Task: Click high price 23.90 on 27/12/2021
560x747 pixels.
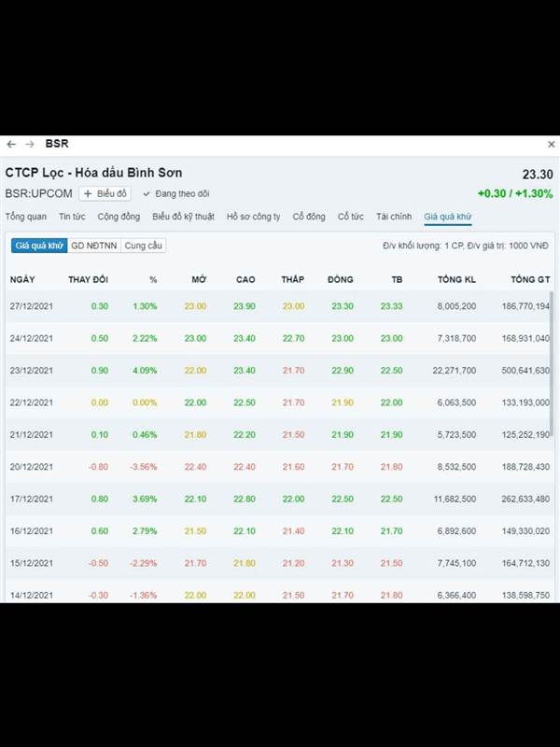Action: coord(245,306)
